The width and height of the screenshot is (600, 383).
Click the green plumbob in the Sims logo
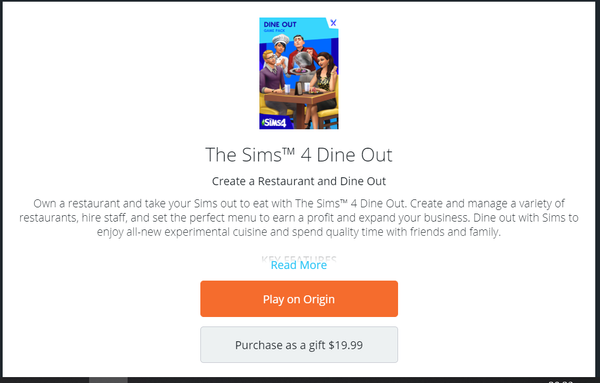click(263, 123)
